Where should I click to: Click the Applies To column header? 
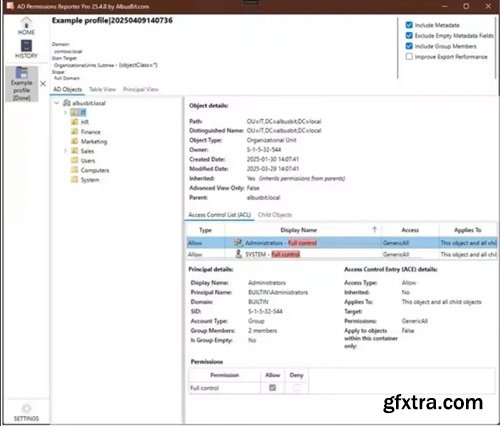(468, 230)
